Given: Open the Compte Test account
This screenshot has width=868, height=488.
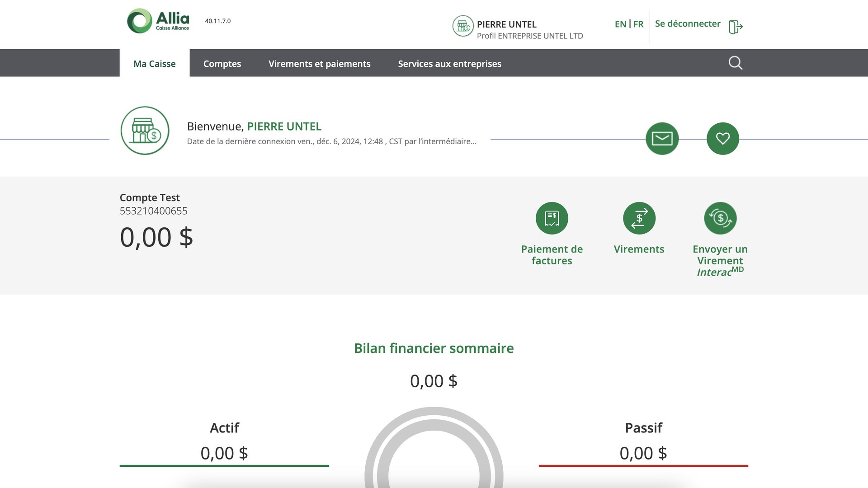Looking at the screenshot, I should point(150,197).
